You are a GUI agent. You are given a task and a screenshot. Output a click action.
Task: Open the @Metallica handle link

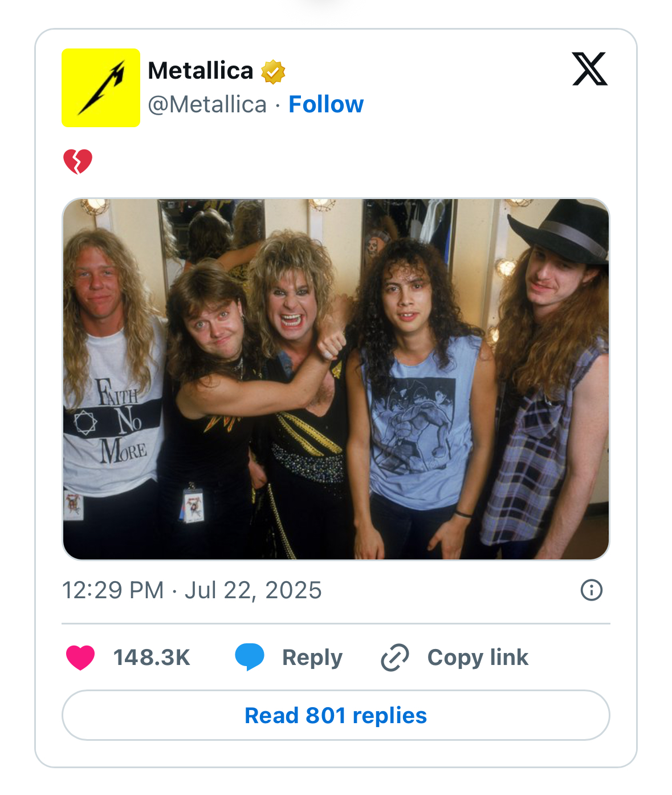[207, 104]
